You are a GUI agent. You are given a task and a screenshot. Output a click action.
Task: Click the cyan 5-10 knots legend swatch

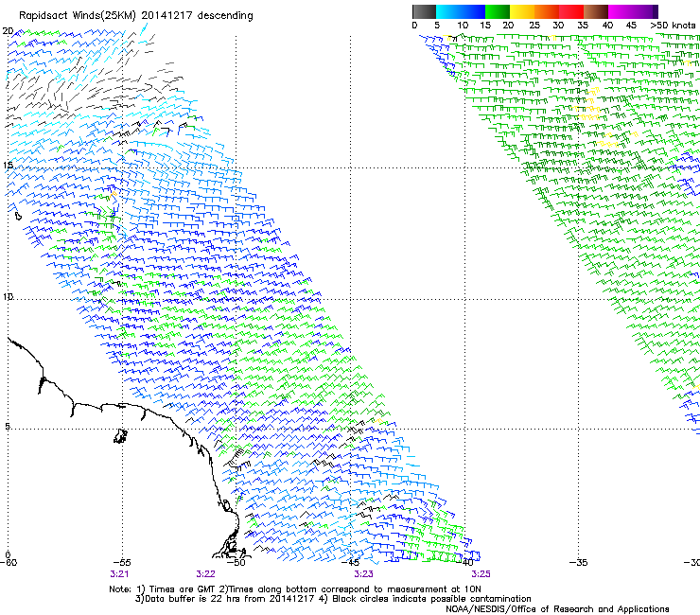(447, 11)
